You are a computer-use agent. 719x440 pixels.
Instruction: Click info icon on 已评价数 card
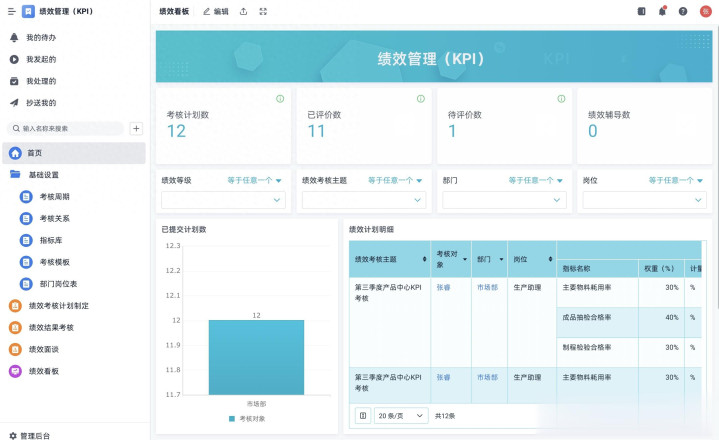[420, 99]
